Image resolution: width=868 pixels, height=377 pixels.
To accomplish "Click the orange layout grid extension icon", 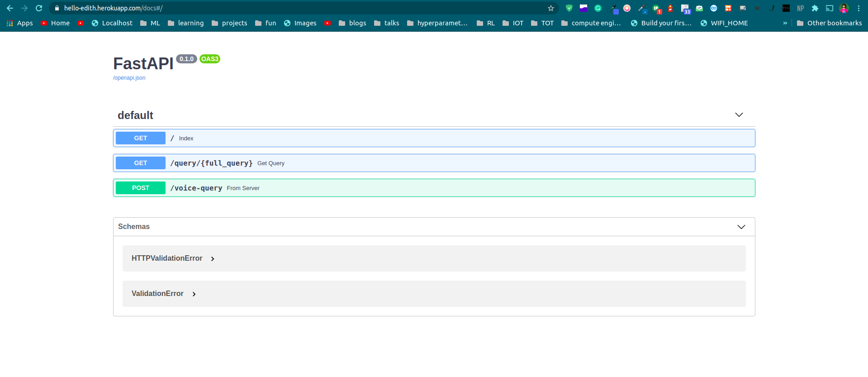I will tap(728, 8).
